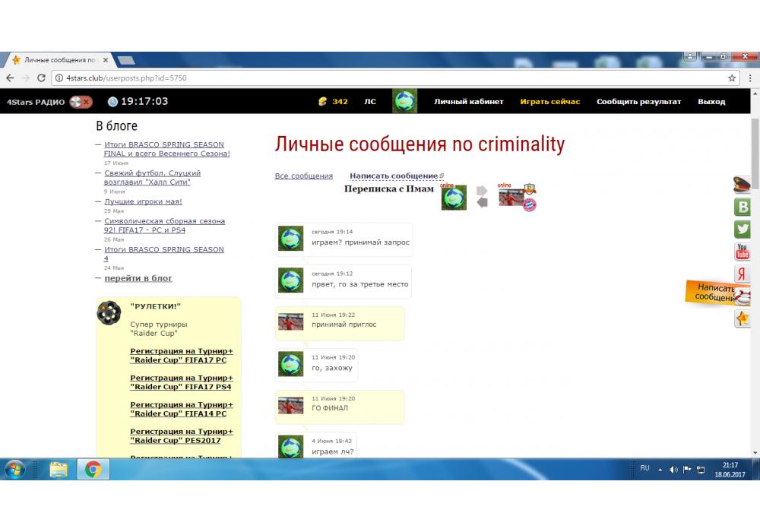Click the browser address bar

click(380, 78)
